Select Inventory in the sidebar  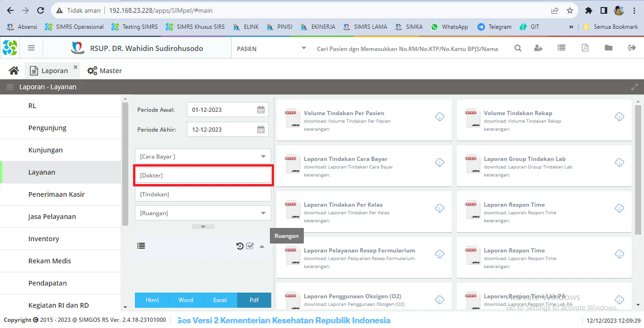60,239
